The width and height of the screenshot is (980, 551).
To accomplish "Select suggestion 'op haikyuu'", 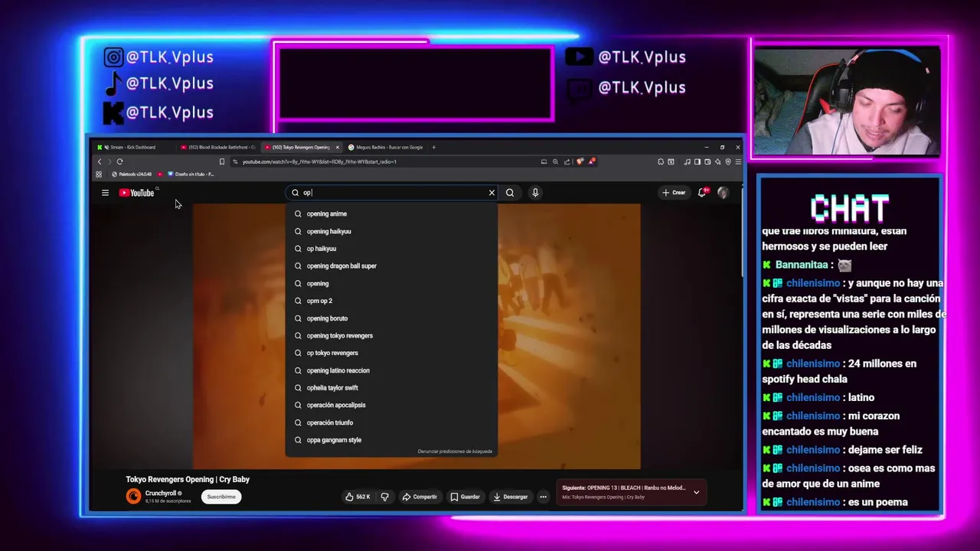I will pos(391,249).
